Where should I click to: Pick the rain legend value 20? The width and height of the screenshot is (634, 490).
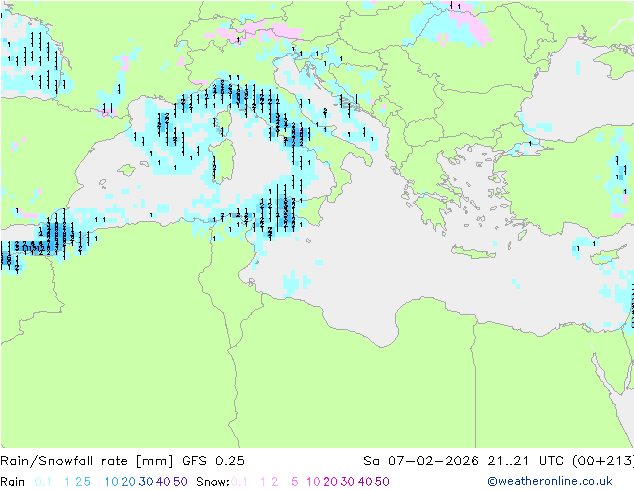[129, 482]
